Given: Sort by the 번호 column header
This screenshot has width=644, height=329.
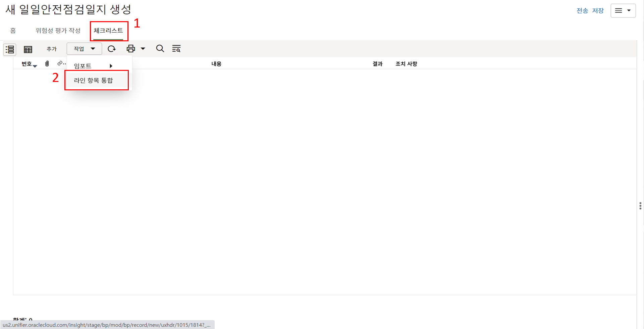Looking at the screenshot, I should click(27, 64).
